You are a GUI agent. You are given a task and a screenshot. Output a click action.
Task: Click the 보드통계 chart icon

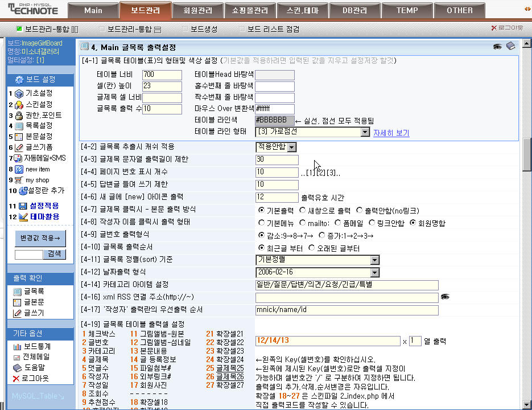17,346
